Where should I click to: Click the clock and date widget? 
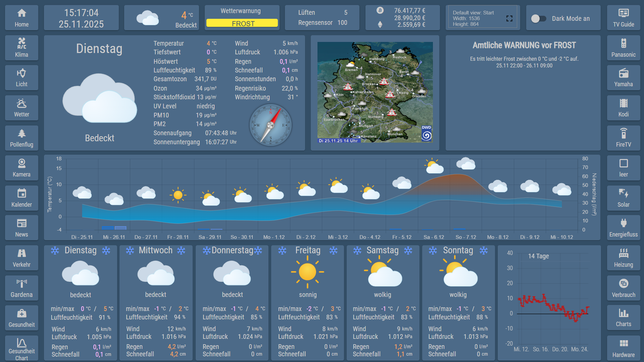[x=81, y=18]
